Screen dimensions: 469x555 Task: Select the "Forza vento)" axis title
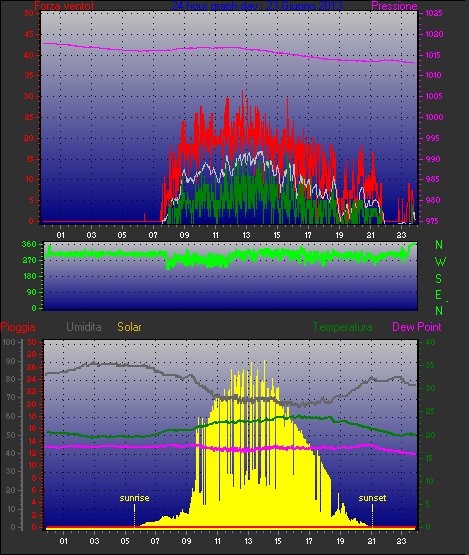64,6
